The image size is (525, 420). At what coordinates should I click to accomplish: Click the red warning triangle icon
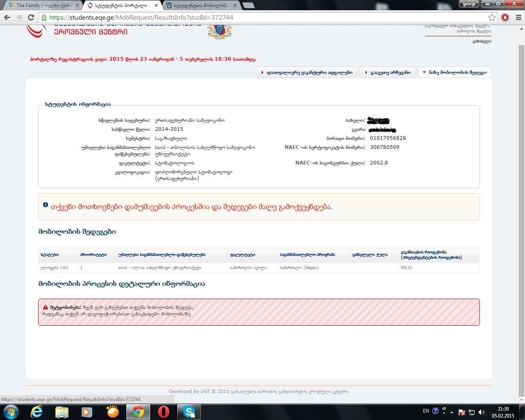click(46, 307)
